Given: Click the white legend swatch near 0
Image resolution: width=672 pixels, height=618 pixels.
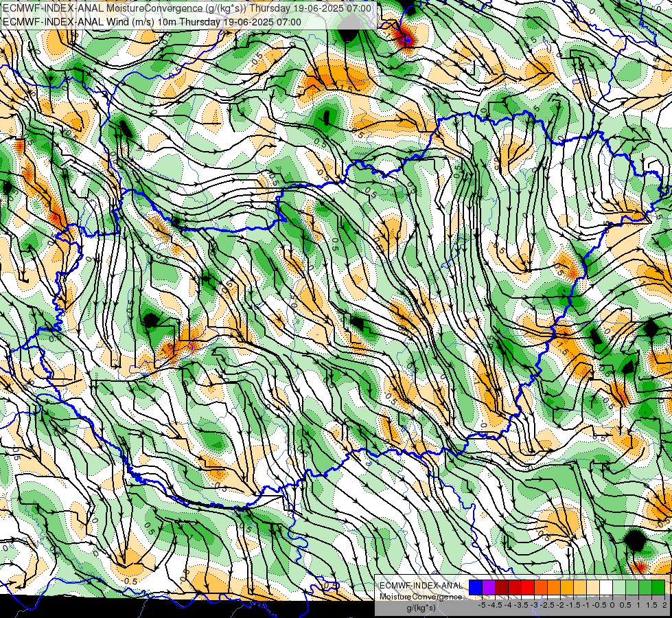Looking at the screenshot, I should (x=605, y=588).
